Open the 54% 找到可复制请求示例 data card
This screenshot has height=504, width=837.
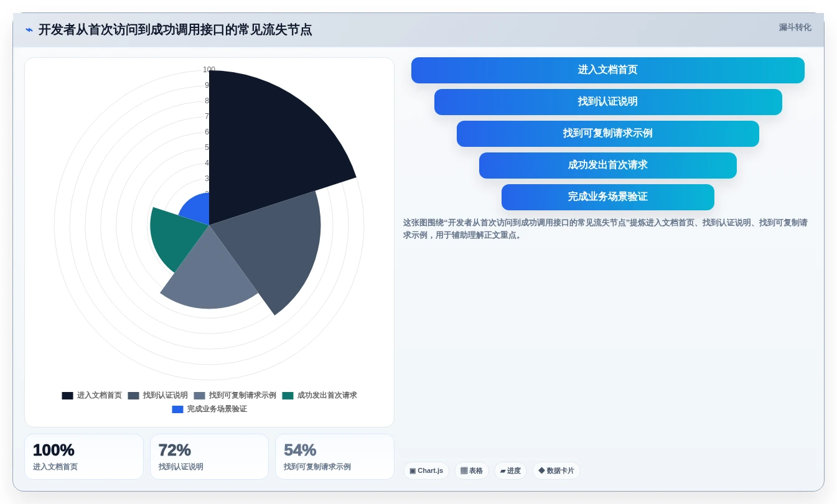(x=335, y=457)
